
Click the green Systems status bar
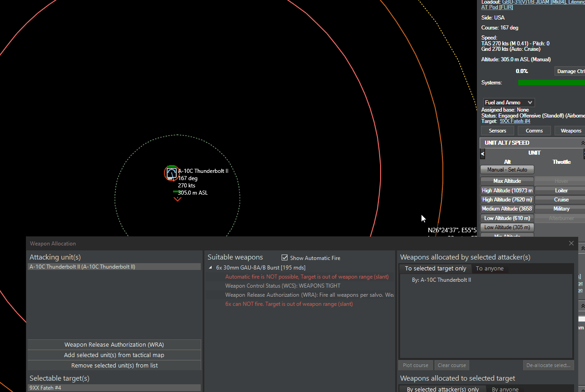click(x=551, y=83)
